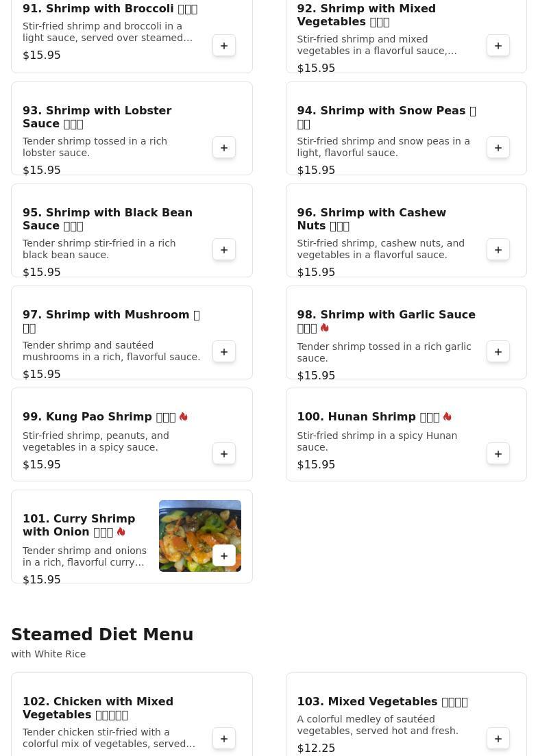Add Shrimp with Garlic Sauce plus icon
Screen dimensions: 538x756
(x=498, y=352)
